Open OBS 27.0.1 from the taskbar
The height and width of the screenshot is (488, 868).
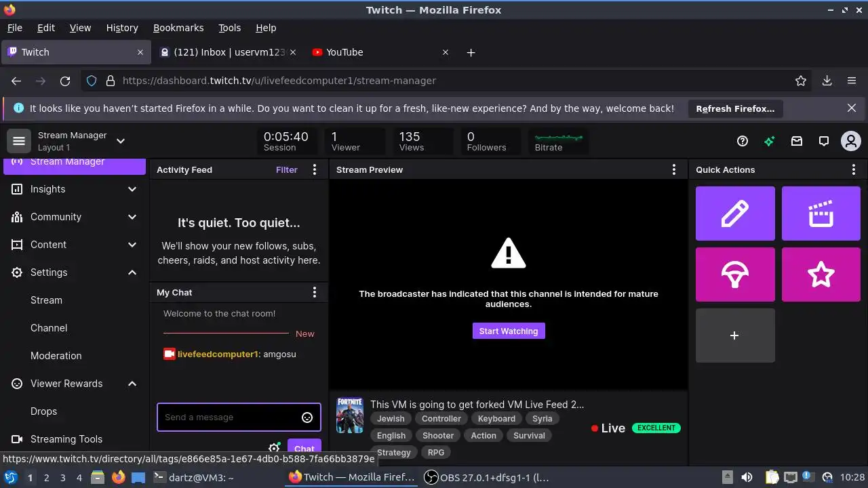486,478
